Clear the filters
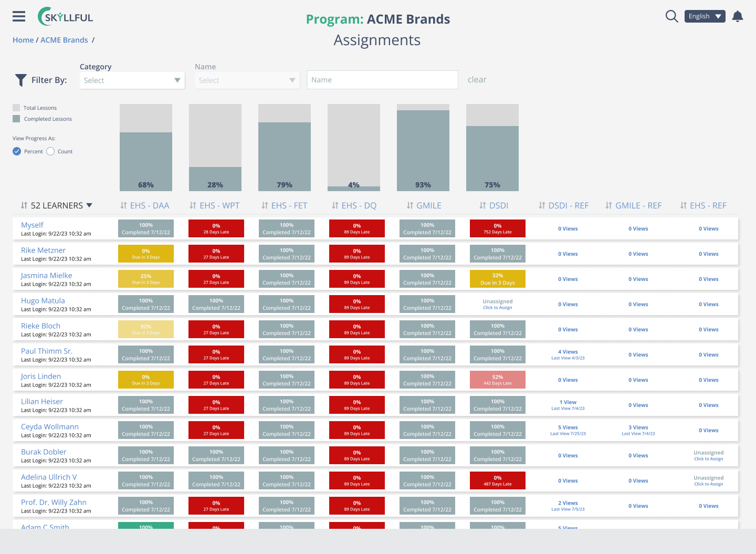The width and height of the screenshot is (756, 554). [477, 80]
